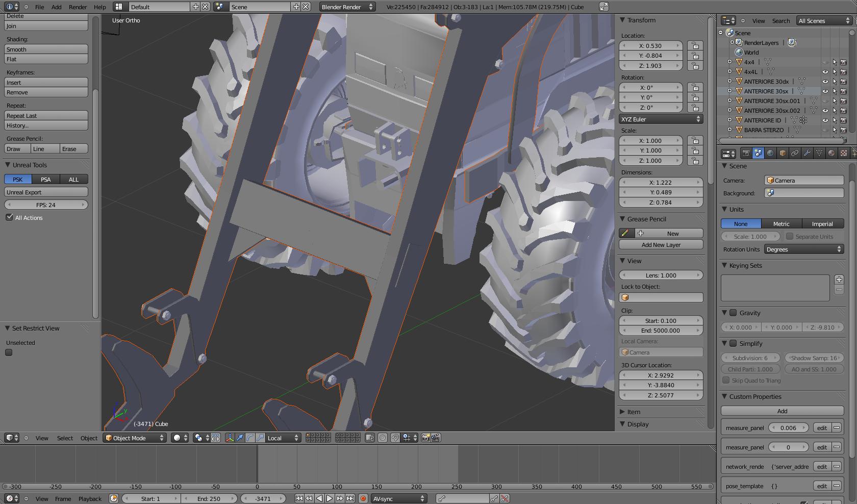This screenshot has width=857, height=504.
Task: Lock the Scale Z value
Action: [x=695, y=161]
